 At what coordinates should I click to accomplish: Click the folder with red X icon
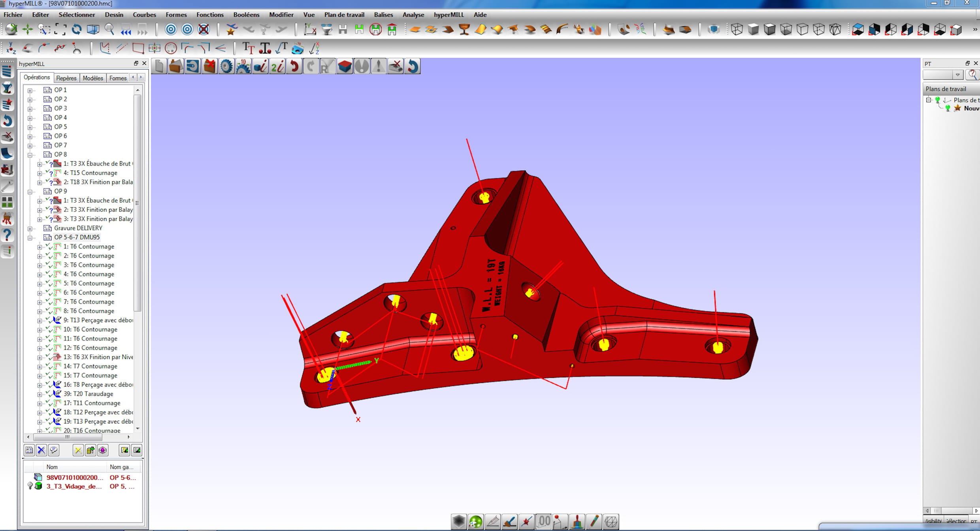pyautogui.click(x=209, y=66)
